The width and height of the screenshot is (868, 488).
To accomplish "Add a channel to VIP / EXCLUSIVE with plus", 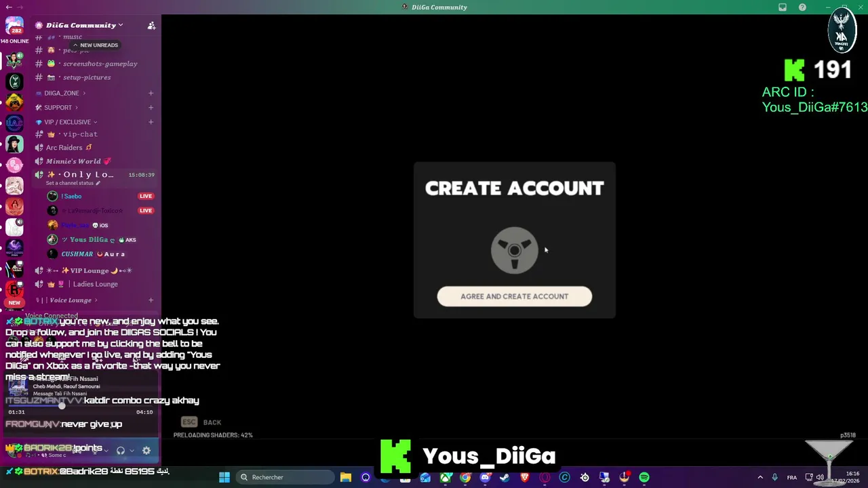I will [151, 122].
